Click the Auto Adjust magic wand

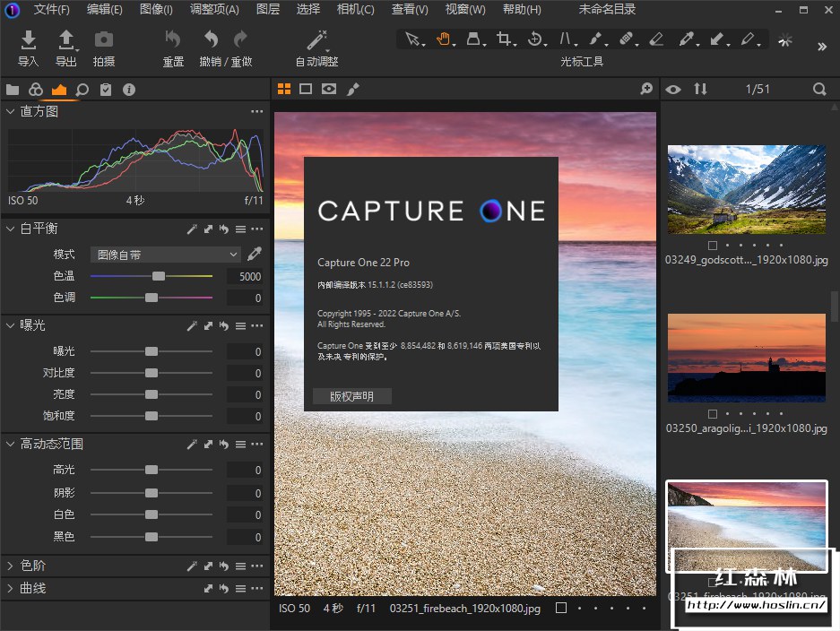[317, 40]
